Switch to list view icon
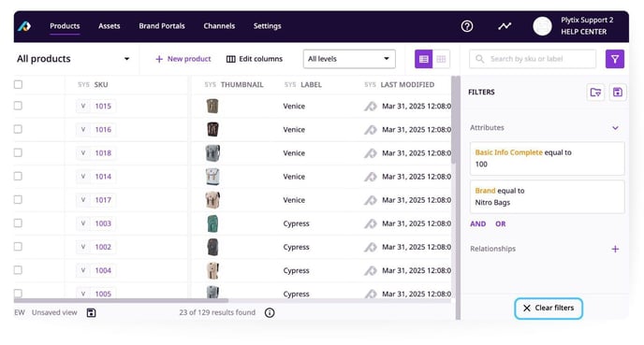 pyautogui.click(x=423, y=59)
